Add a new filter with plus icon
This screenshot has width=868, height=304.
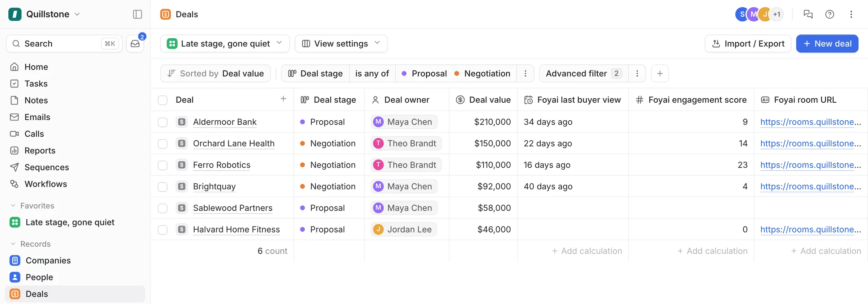point(660,73)
